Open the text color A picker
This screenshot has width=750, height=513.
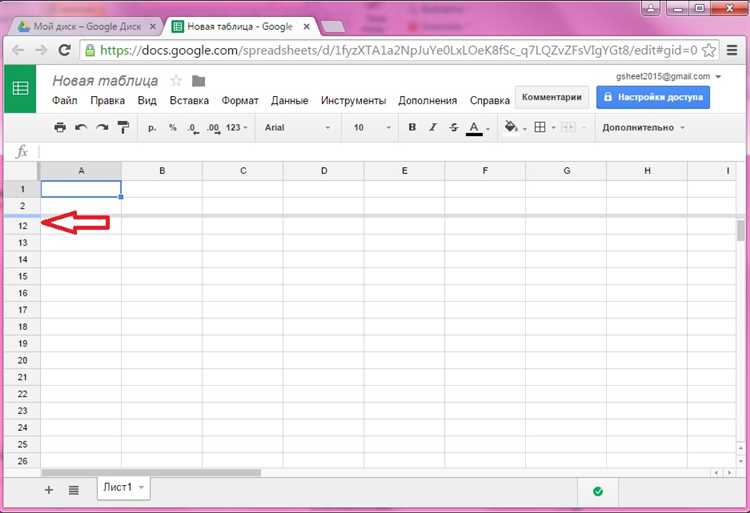pyautogui.click(x=474, y=128)
